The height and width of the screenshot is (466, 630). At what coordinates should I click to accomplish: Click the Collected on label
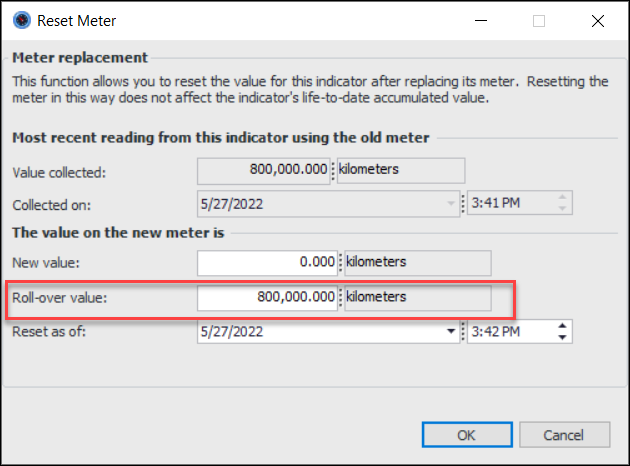click(51, 205)
